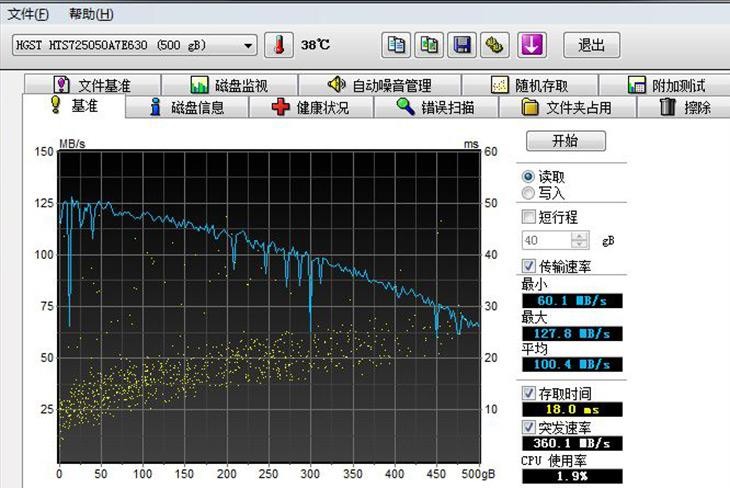The height and width of the screenshot is (488, 730).
Task: Open the options gear icon
Action: pyautogui.click(x=494, y=45)
